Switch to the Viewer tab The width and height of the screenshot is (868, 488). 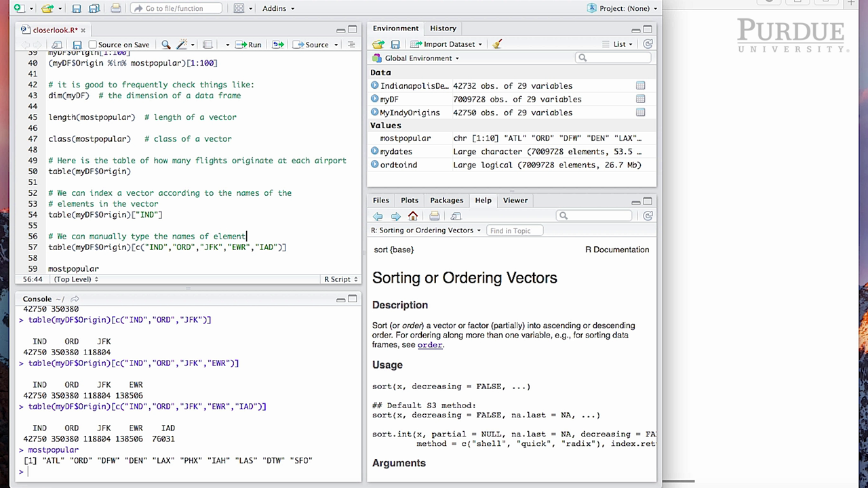pos(515,201)
